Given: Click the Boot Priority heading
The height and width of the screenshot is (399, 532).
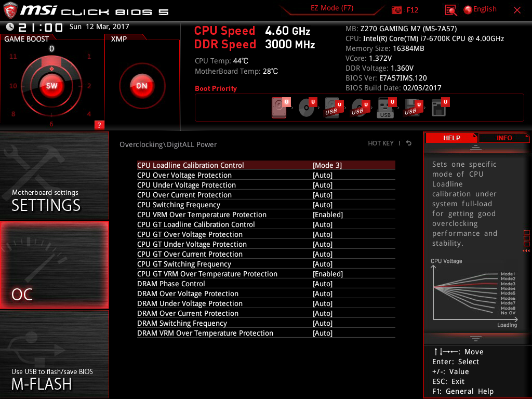Looking at the screenshot, I should coord(216,88).
